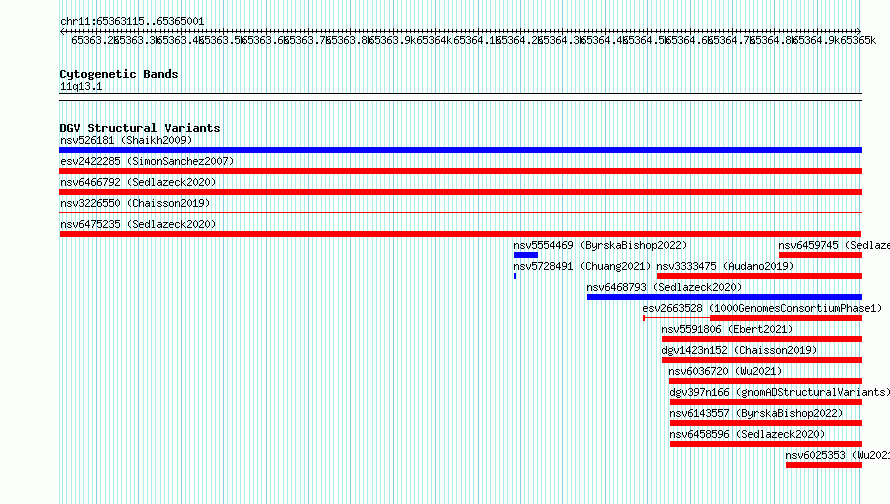Open the esv2422285 (SimonSanchez2007) label
The height and width of the screenshot is (504, 890).
[147, 161]
